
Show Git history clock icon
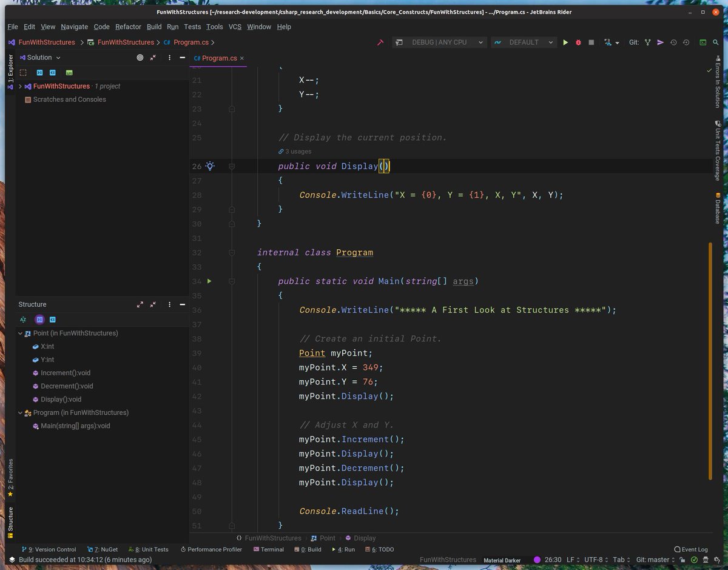[x=673, y=42]
